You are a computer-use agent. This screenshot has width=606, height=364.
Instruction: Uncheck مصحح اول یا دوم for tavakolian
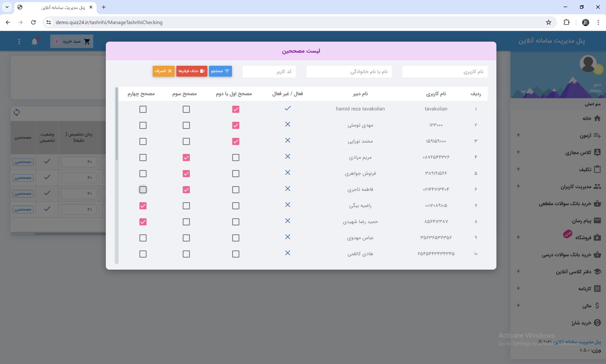tap(236, 109)
